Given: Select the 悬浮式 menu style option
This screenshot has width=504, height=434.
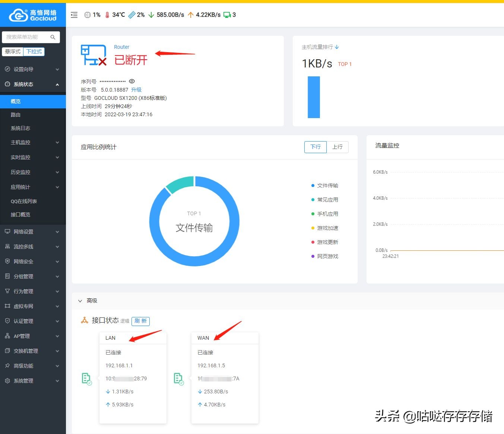Looking at the screenshot, I should pos(12,51).
